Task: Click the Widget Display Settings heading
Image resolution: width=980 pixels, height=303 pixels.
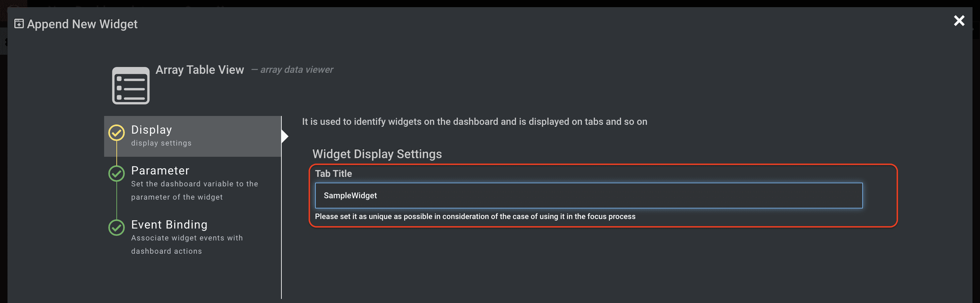Action: click(377, 154)
